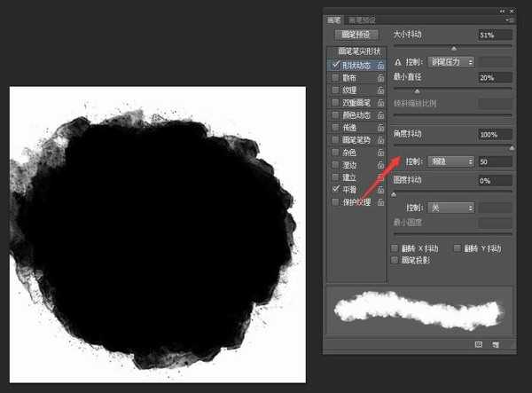The image size is (532, 393).
Task: Enable the 颜色动态 checkbox
Action: [335, 114]
